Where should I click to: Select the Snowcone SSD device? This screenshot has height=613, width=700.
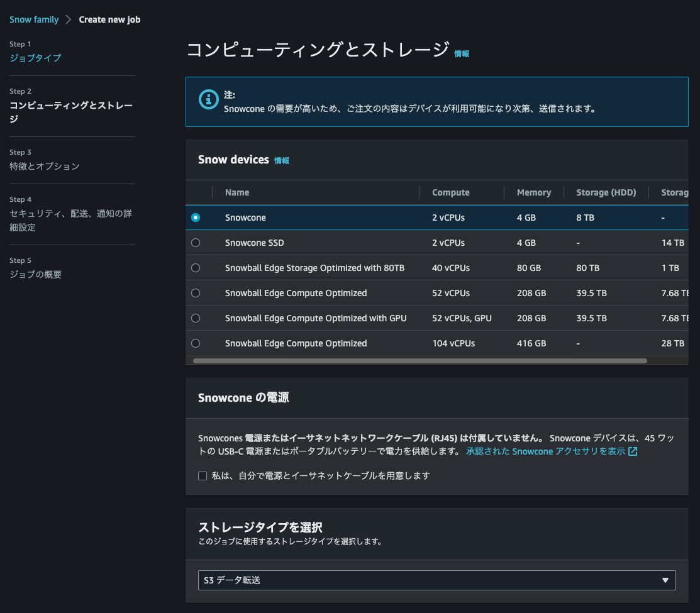click(195, 243)
